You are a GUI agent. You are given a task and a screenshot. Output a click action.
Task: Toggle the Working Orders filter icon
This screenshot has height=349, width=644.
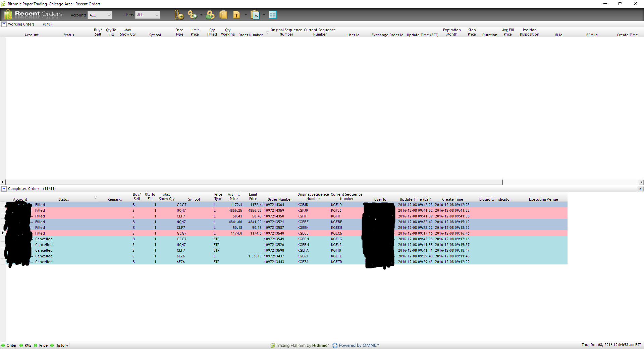(x=4, y=24)
